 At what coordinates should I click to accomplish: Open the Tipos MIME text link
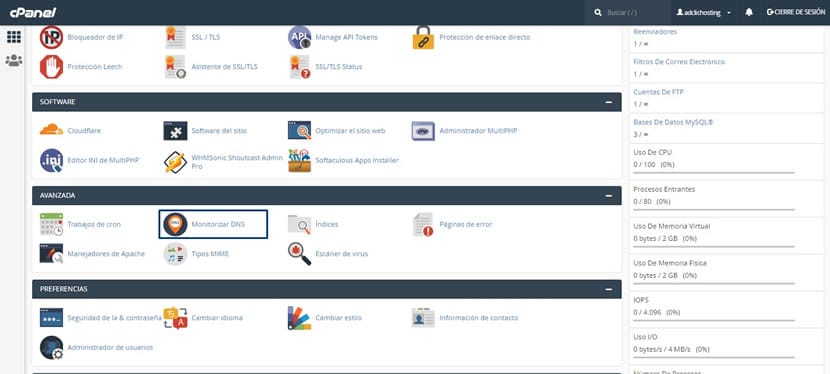click(x=210, y=254)
